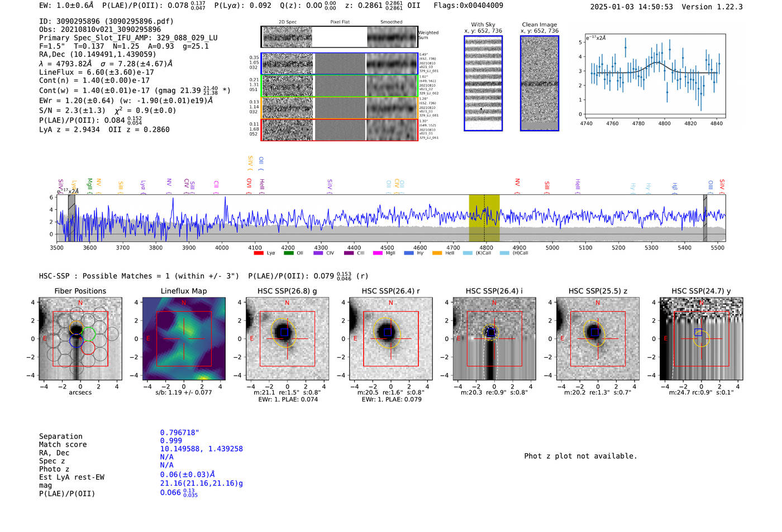The height and width of the screenshot is (532, 782).
Task: Select the HSC SSP(24.7) y cutout
Action: 701,339
